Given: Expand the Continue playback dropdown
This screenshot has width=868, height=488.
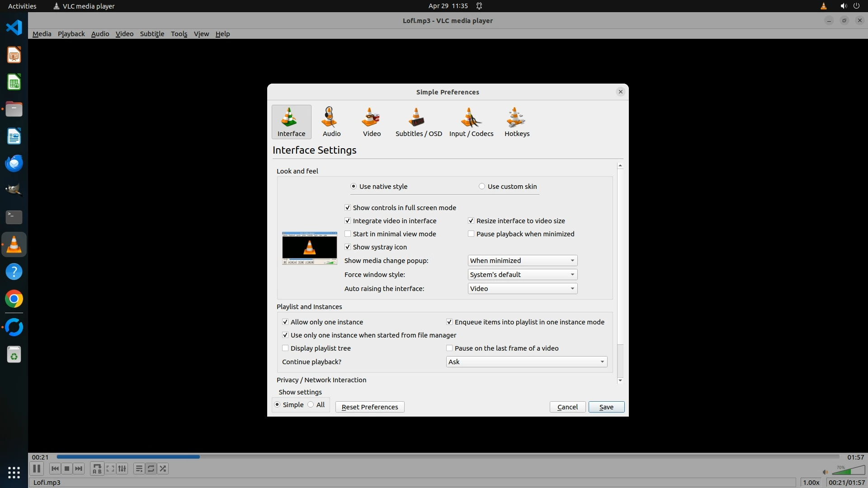Looking at the screenshot, I should click(x=526, y=362).
